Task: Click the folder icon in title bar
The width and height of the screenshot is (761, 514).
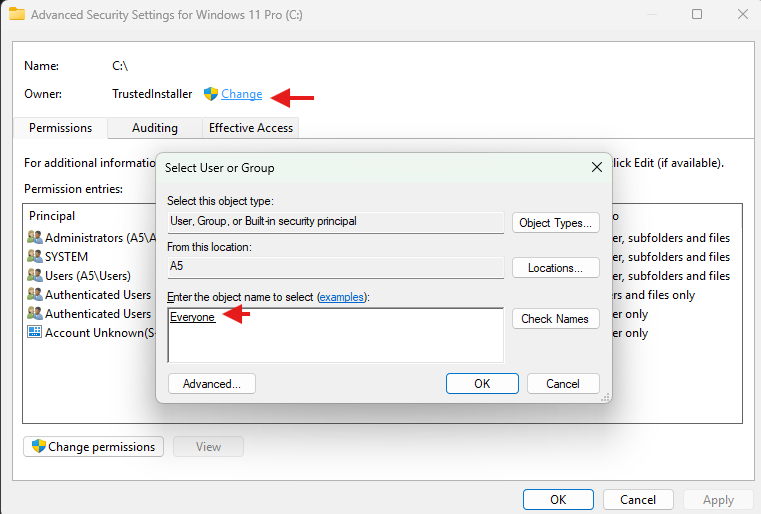Action: (x=17, y=15)
